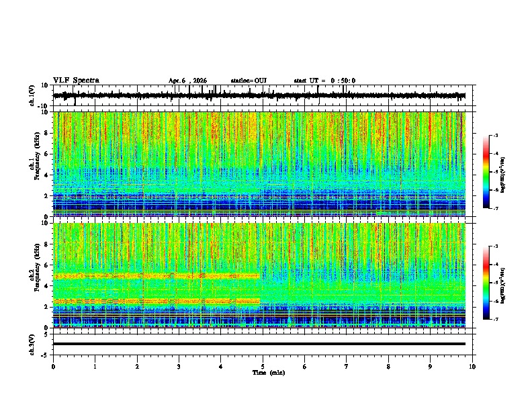Image resolution: width=532 pixels, height=411 pixels.
Task: Click the "station=OUI" label
Action: tap(249, 81)
